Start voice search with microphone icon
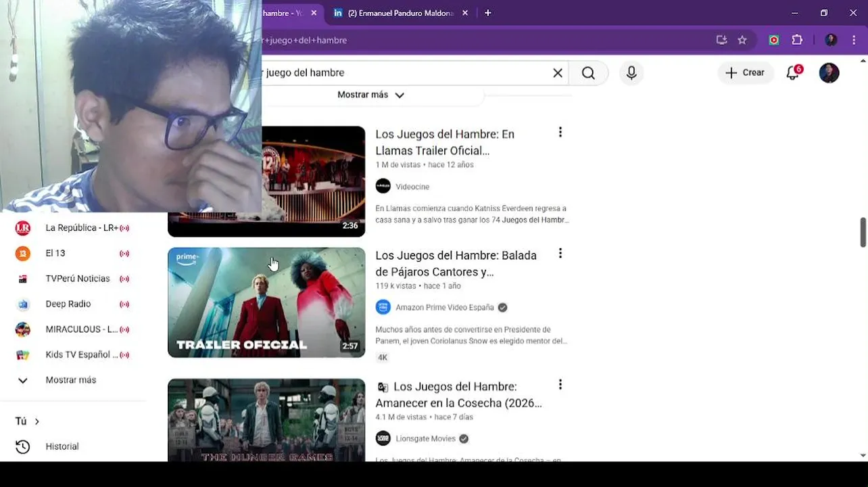Viewport: 868px width, 487px height. (631, 73)
